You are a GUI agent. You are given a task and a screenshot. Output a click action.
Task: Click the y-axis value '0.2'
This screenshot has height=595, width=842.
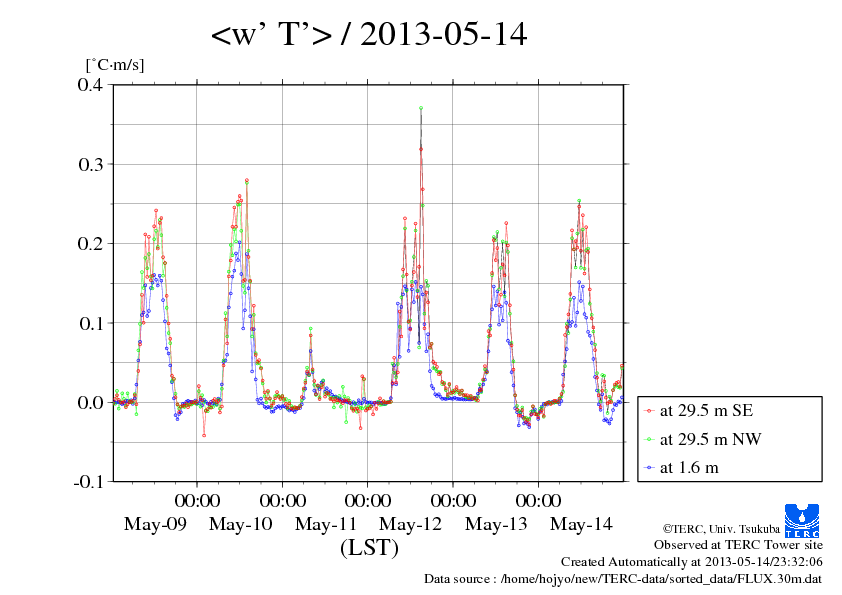[90, 243]
